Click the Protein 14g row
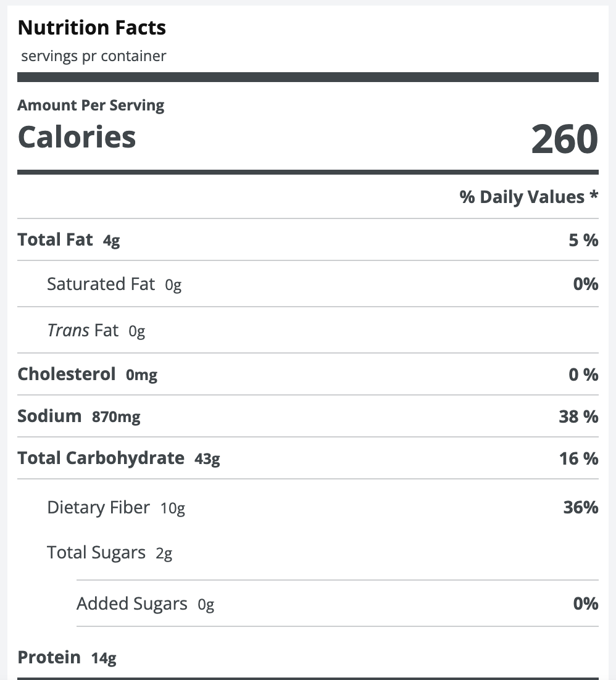Image resolution: width=616 pixels, height=680 pixels. tap(308, 657)
